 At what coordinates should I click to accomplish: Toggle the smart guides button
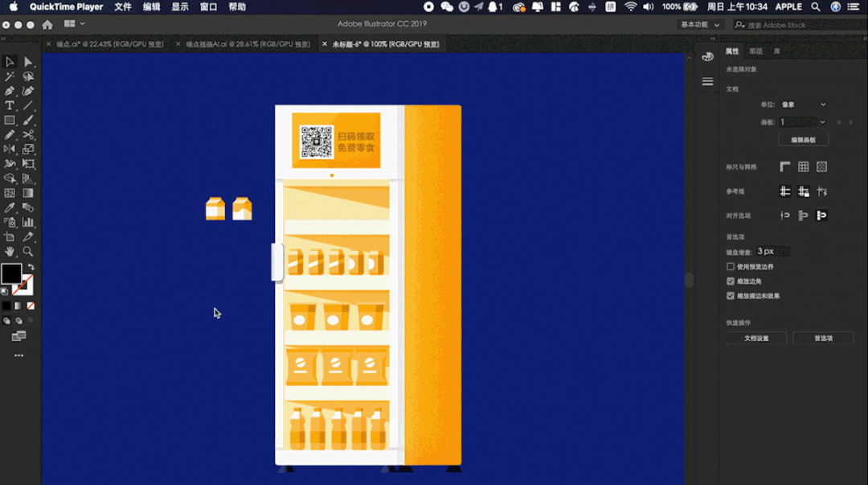coord(821,191)
